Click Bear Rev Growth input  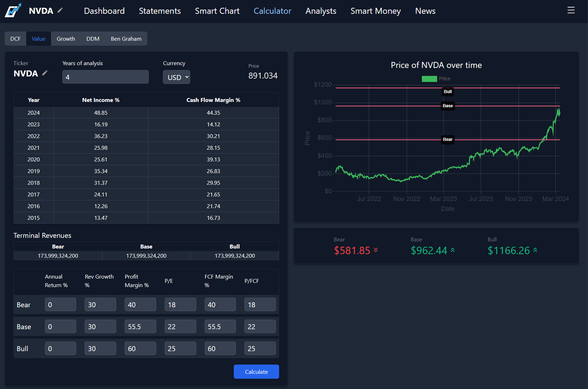[x=100, y=304]
